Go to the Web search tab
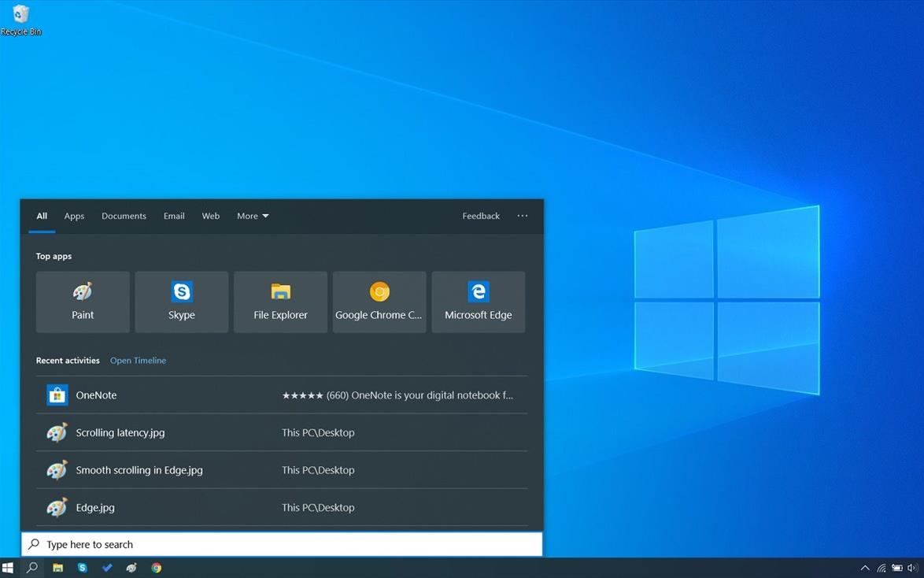This screenshot has height=578, width=924. point(210,216)
